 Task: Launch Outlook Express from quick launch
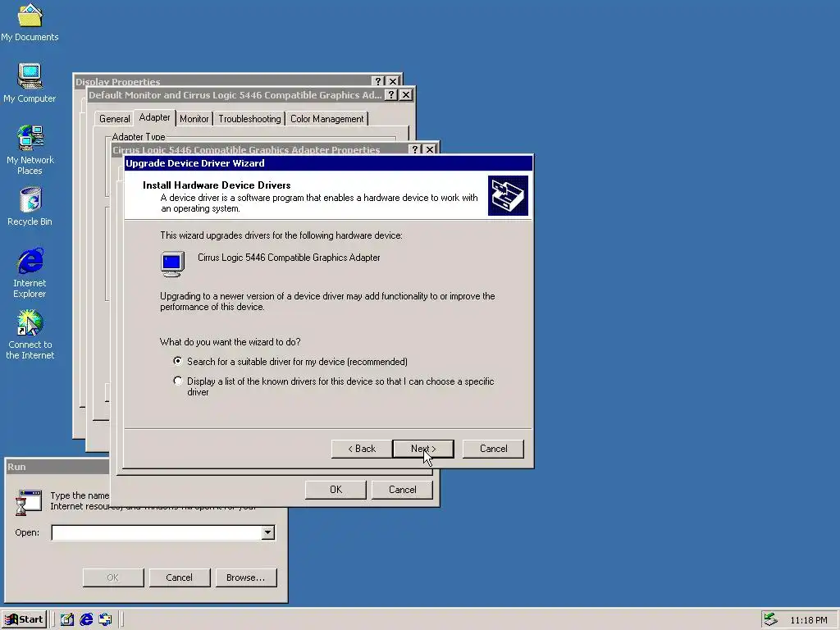[106, 619]
